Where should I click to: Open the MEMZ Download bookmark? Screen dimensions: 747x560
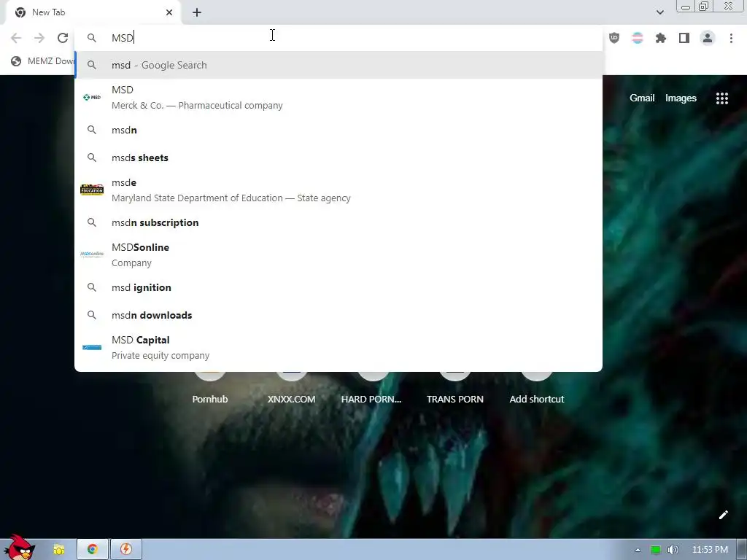(x=42, y=61)
